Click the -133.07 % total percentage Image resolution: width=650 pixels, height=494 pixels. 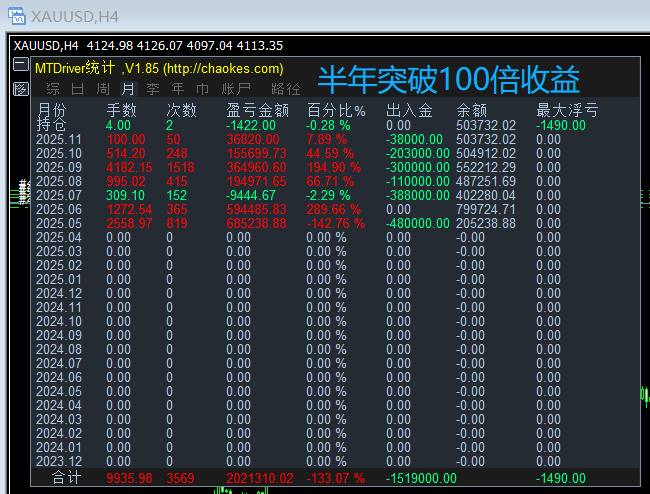336,478
